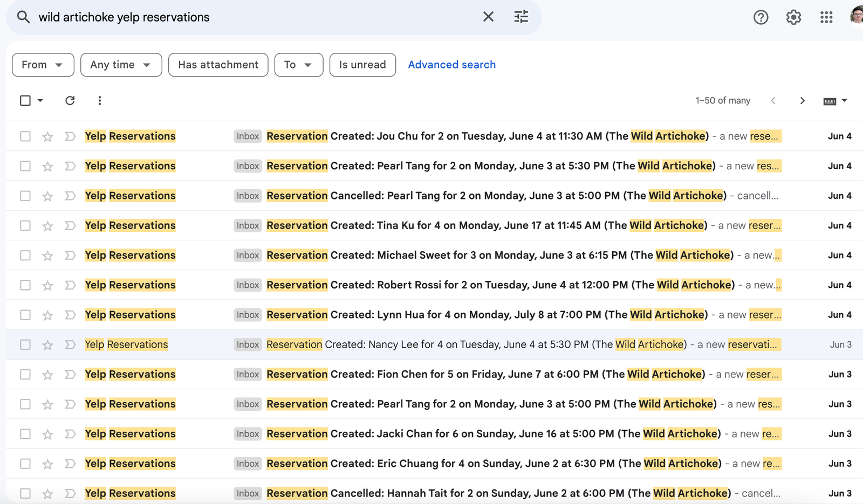The image size is (863, 504).
Task: Mark Jou Chu email as important
Action: tap(70, 136)
